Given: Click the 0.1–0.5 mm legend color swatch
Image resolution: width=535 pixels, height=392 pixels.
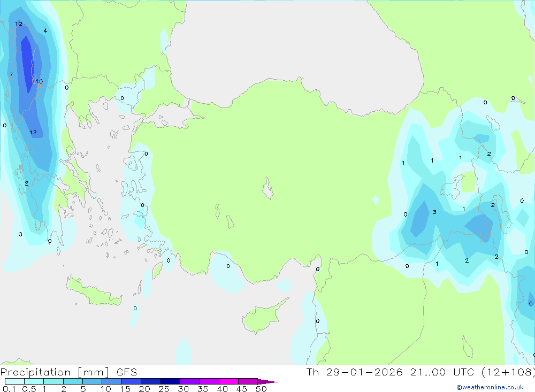Looking at the screenshot, I should [x=14, y=381].
